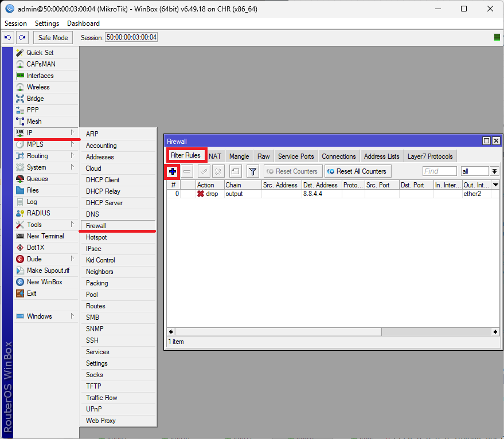The image size is (504, 439).
Task: Open Quick Set from sidebar
Action: tap(40, 53)
